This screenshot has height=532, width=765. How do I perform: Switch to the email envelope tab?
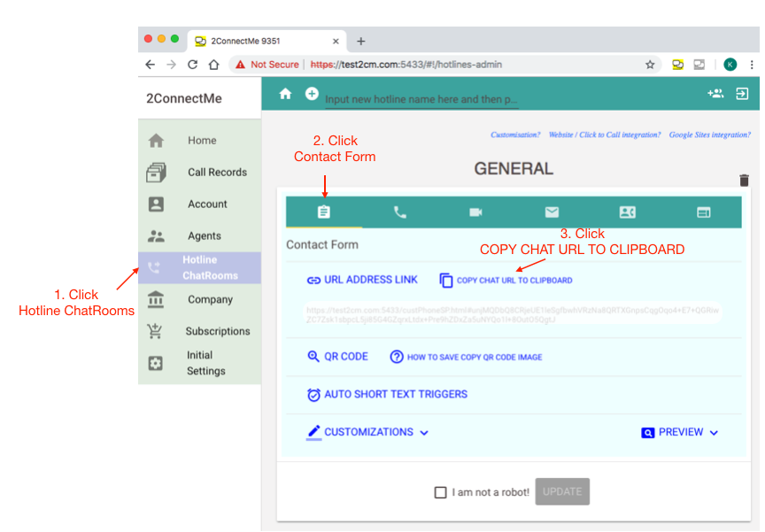(552, 212)
